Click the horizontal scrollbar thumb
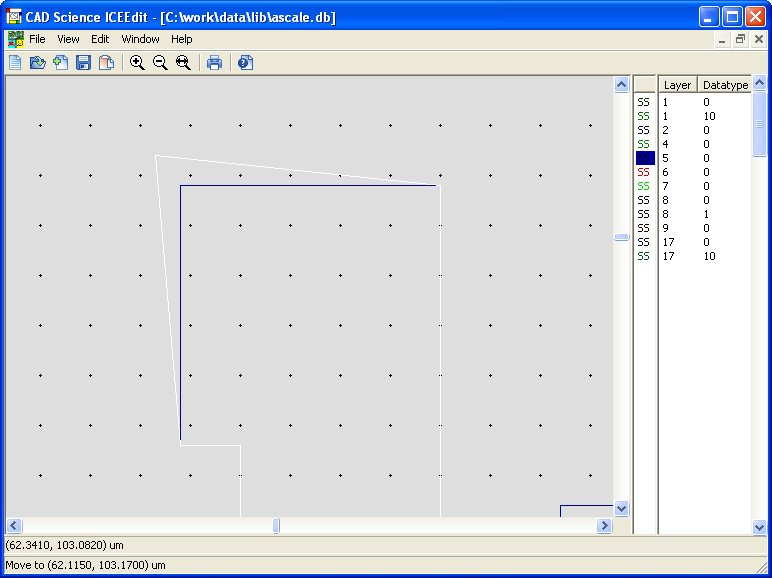This screenshot has height=578, width=772. [x=276, y=526]
